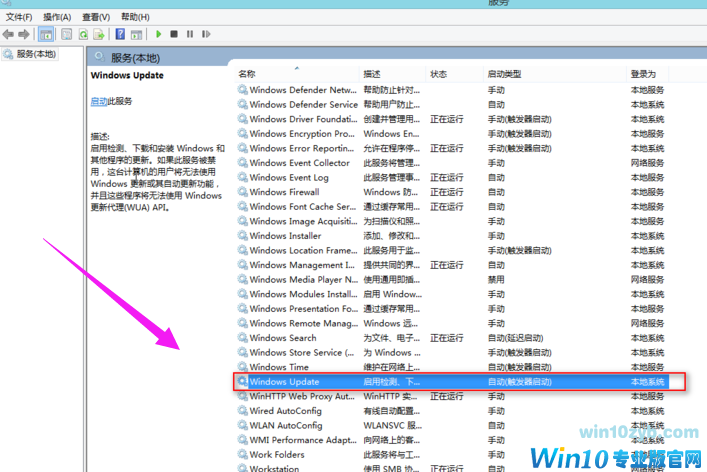Viewport: 707px width, 472px height.
Task: Click the Forward arrow toolbar icon
Action: [23, 34]
